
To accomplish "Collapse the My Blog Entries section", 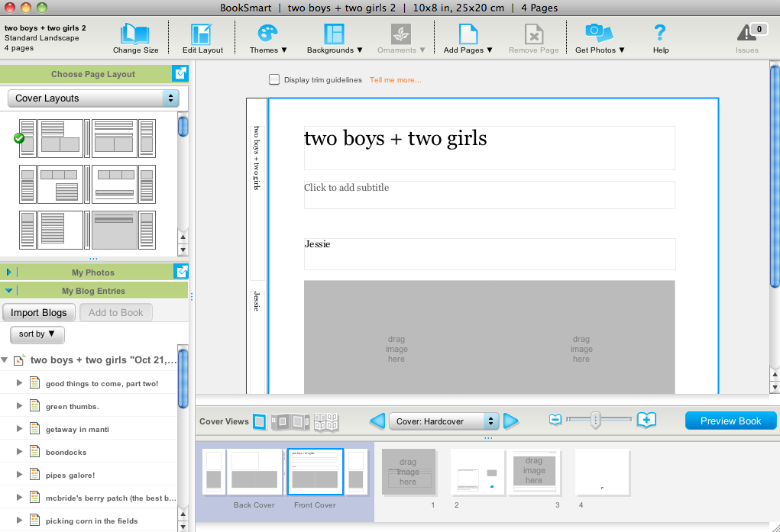I will click(x=9, y=291).
